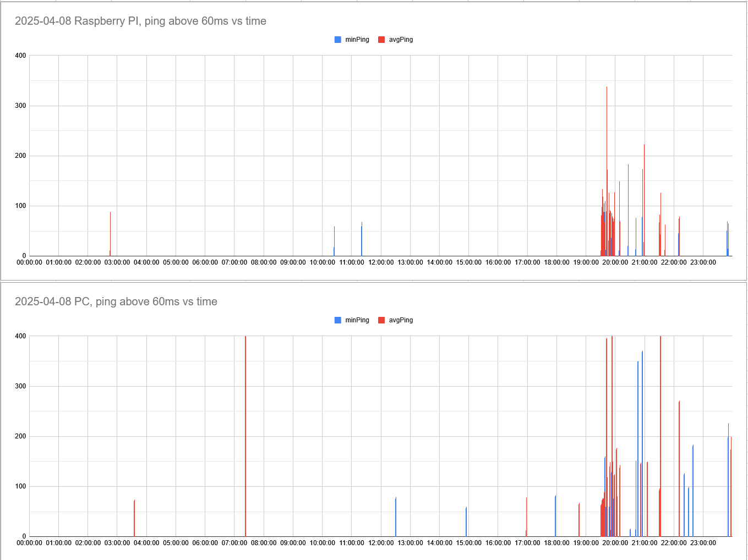The image size is (748, 560).
Task: Select the avgPing legend label in Raspberry PI chart
Action: pos(401,40)
